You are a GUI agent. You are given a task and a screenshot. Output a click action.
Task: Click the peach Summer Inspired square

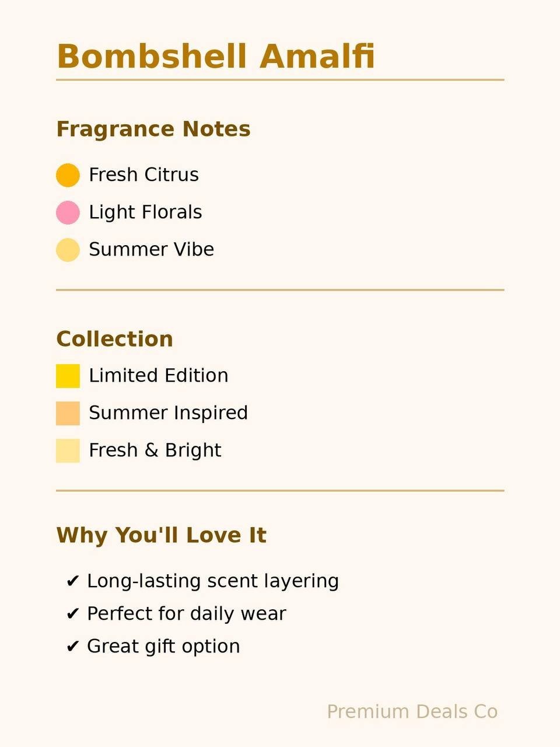pos(68,413)
